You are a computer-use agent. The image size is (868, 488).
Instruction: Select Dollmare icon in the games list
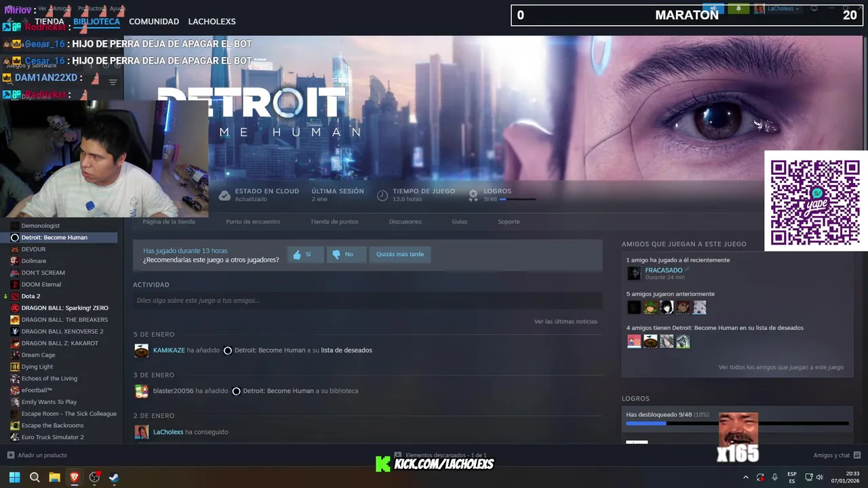pyautogui.click(x=15, y=261)
